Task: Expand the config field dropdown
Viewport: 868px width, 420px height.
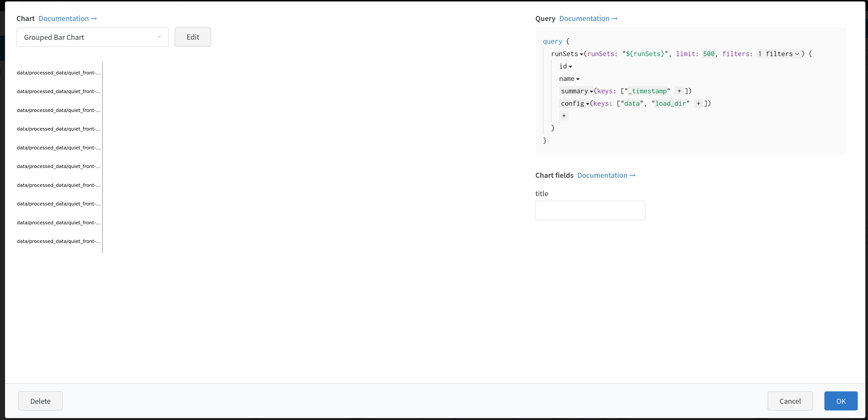Action: 588,104
